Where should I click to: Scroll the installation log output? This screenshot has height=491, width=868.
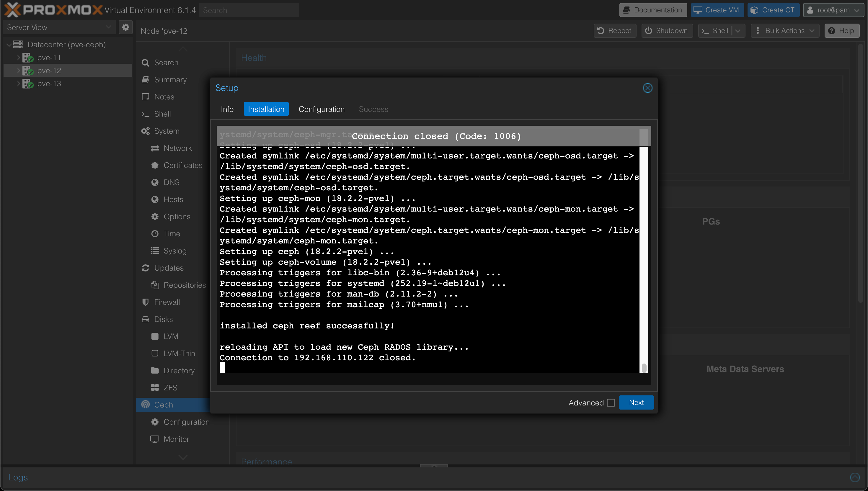[643, 363]
